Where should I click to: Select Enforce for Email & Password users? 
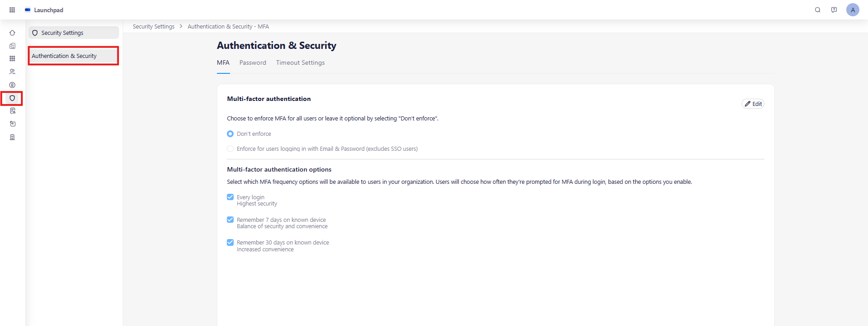pos(230,149)
